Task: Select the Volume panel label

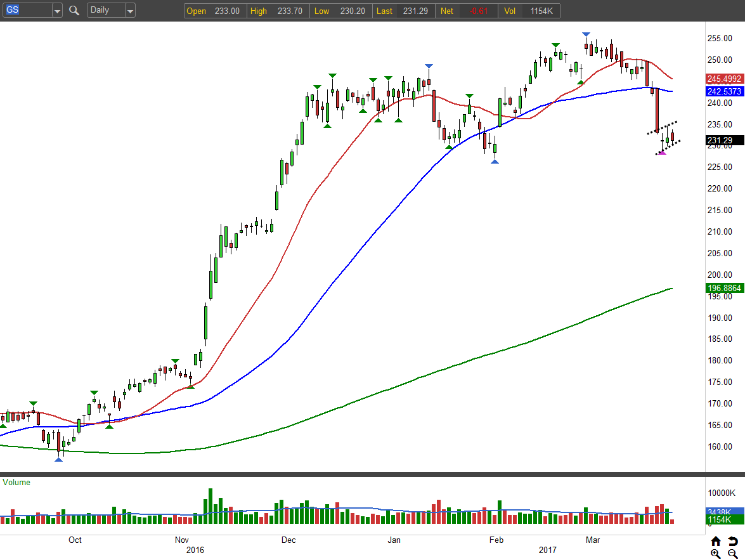Action: 16,482
